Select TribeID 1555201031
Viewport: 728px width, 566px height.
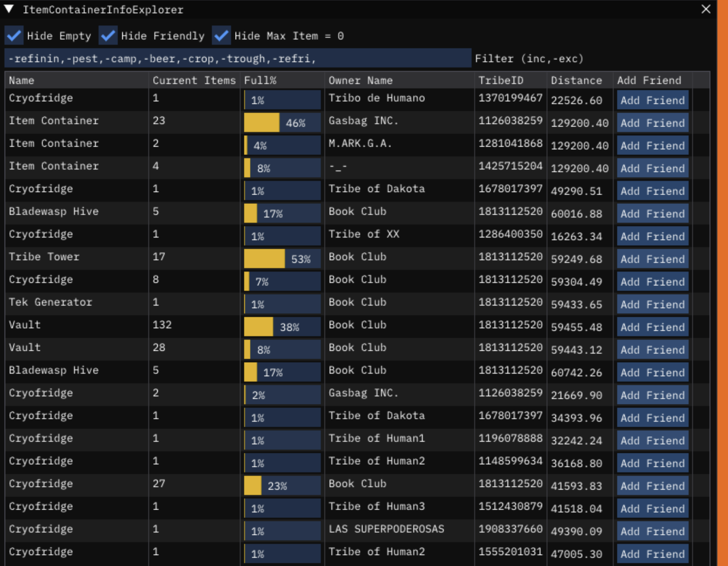(x=511, y=551)
